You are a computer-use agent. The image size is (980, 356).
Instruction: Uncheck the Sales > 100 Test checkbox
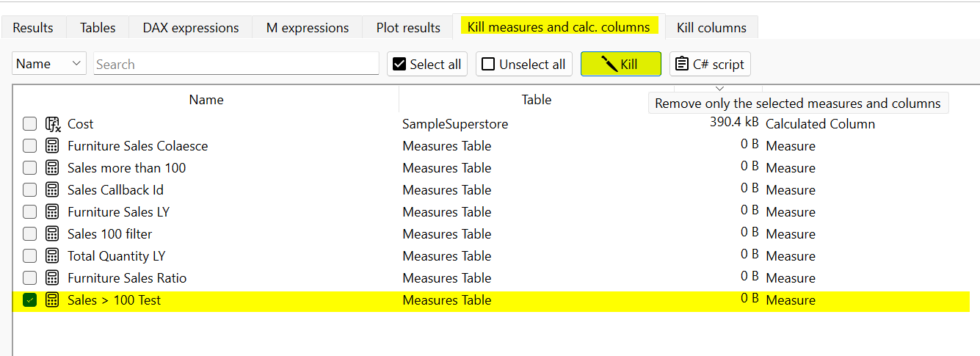point(29,300)
